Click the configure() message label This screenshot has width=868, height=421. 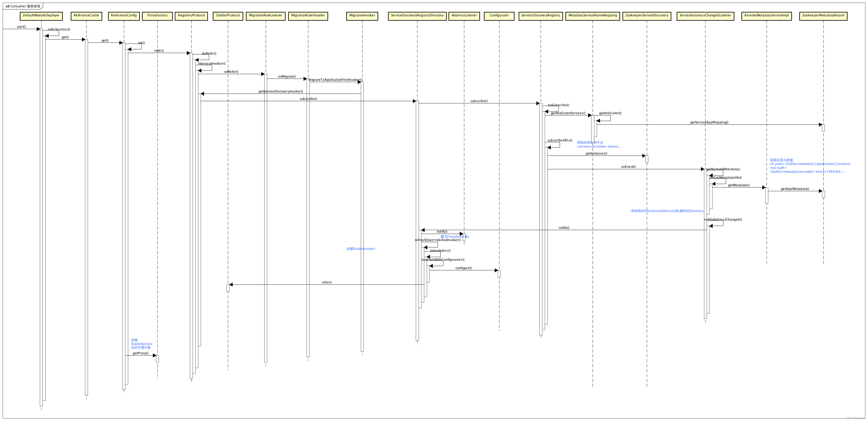pos(464,268)
